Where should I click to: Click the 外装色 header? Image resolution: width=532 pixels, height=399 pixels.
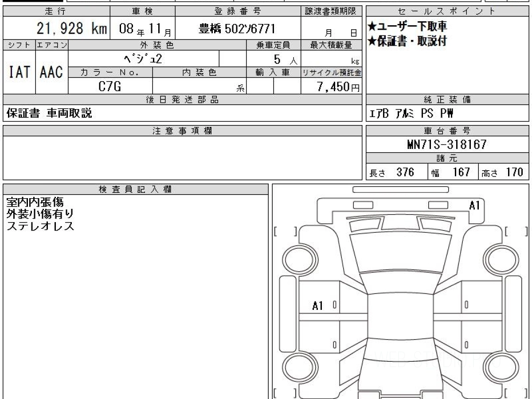click(157, 45)
